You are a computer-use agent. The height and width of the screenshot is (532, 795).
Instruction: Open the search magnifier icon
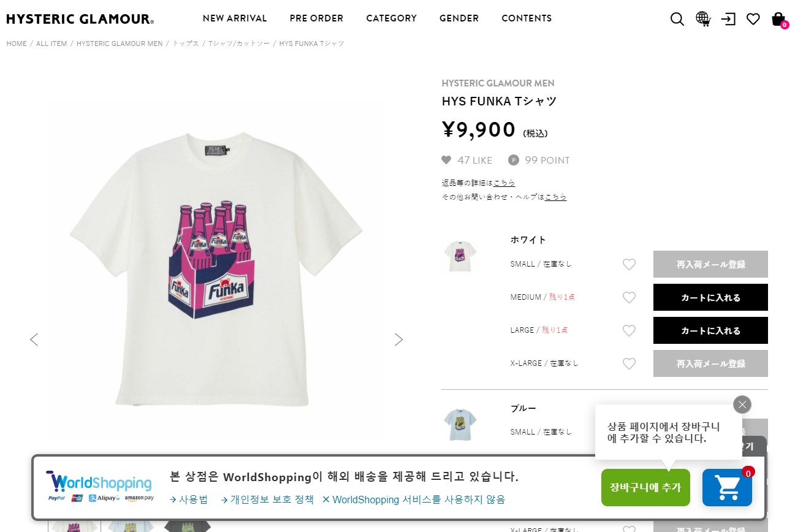pyautogui.click(x=677, y=19)
